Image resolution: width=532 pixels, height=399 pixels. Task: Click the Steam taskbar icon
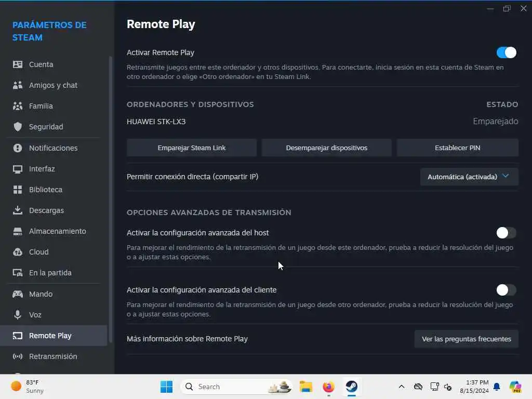352,387
